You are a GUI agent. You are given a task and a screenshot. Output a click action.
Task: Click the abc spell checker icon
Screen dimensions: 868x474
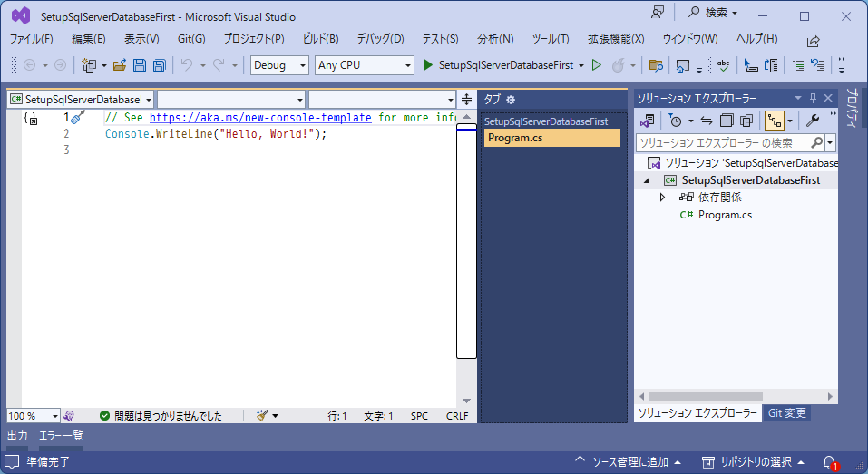tap(723, 65)
